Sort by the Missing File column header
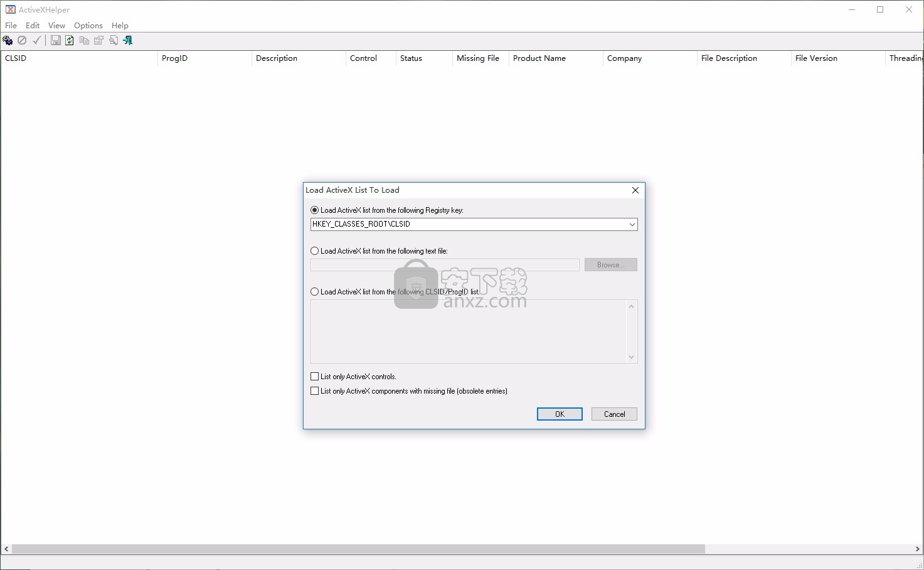The width and height of the screenshot is (924, 570). pyautogui.click(x=481, y=58)
